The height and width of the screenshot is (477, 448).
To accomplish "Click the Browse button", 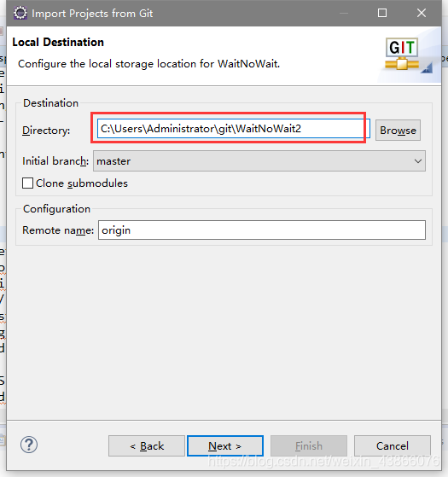I will [398, 131].
